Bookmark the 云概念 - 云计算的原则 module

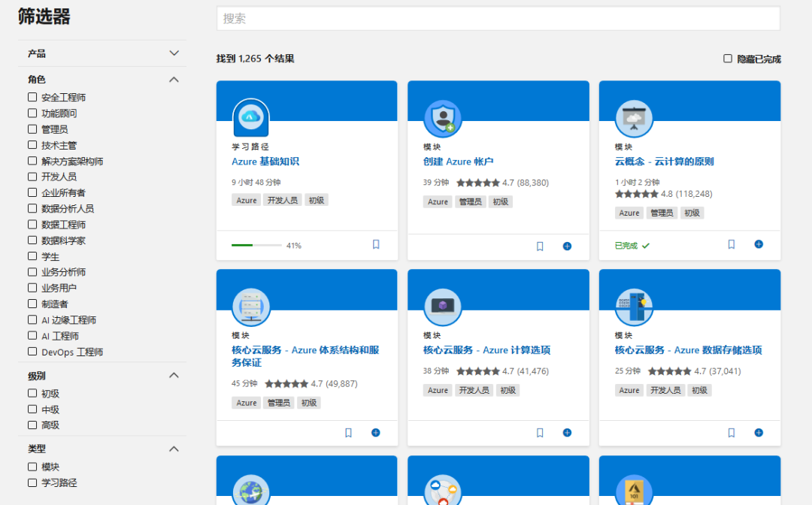(732, 244)
